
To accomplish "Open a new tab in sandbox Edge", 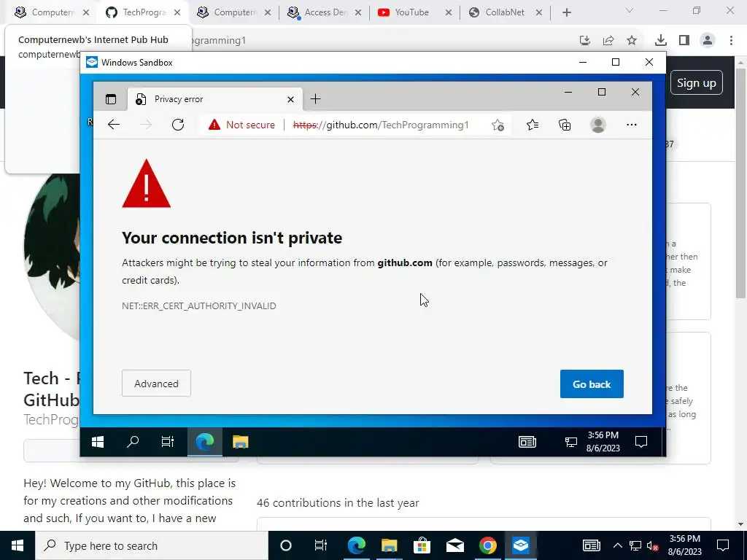I will [x=315, y=99].
